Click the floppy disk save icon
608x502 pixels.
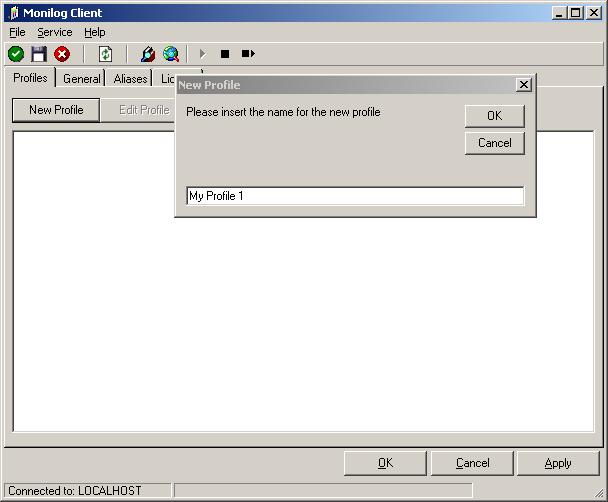[39, 54]
